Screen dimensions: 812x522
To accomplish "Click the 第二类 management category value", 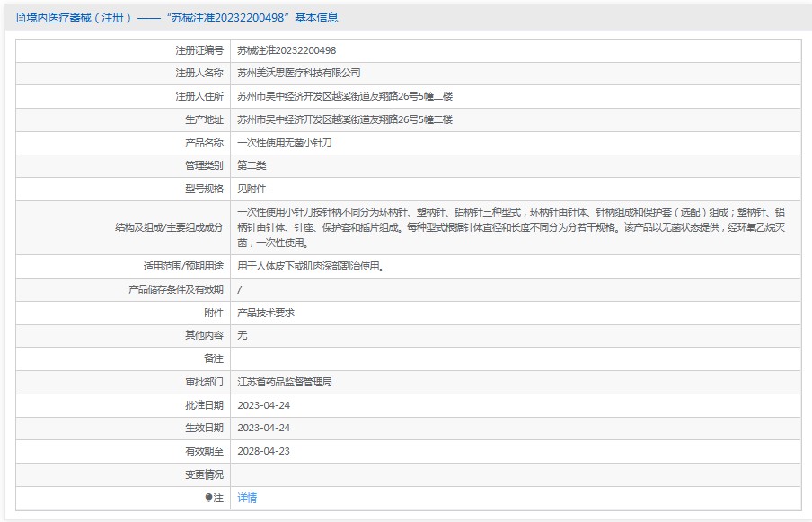I will [x=252, y=165].
